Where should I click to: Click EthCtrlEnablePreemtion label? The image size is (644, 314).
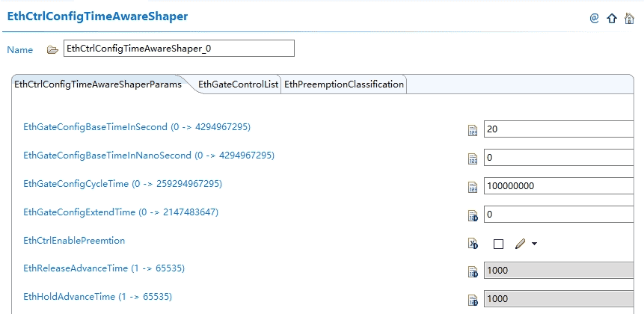[74, 240]
